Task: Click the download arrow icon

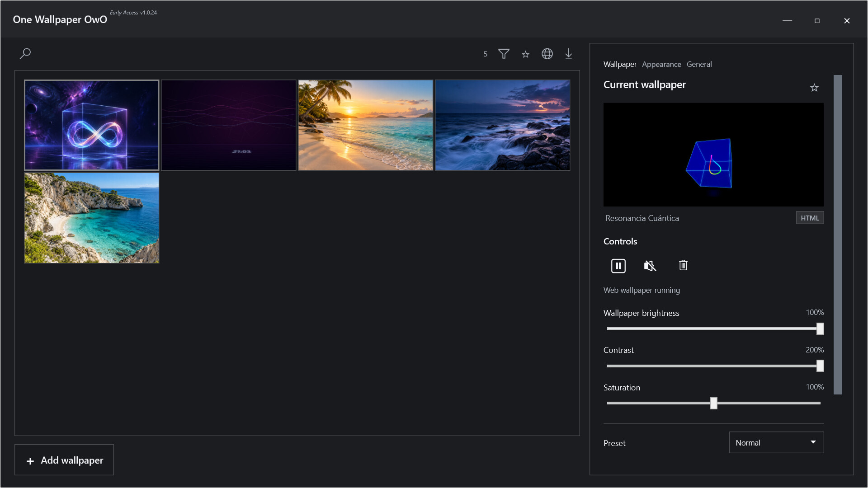Action: pos(569,54)
